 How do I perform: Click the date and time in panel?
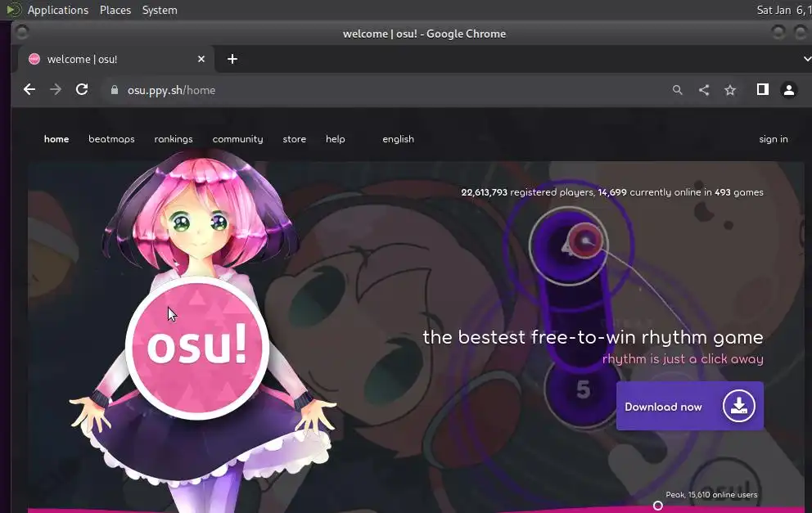tap(783, 10)
